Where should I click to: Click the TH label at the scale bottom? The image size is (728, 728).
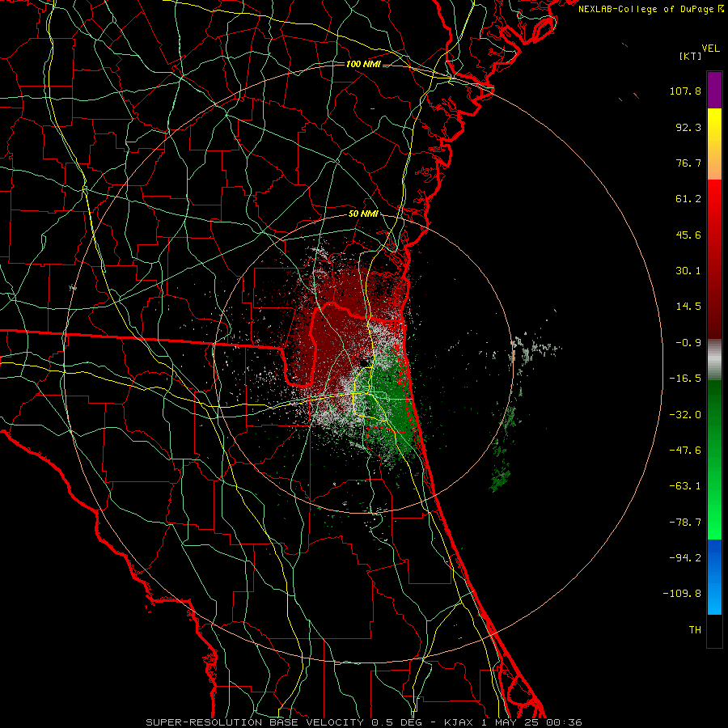tap(695, 630)
